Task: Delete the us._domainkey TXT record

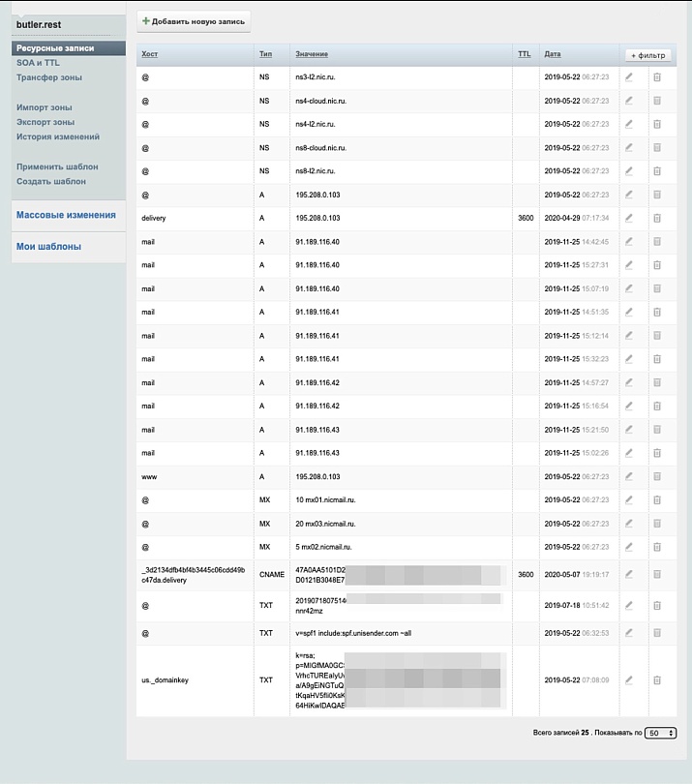Action: point(657,679)
